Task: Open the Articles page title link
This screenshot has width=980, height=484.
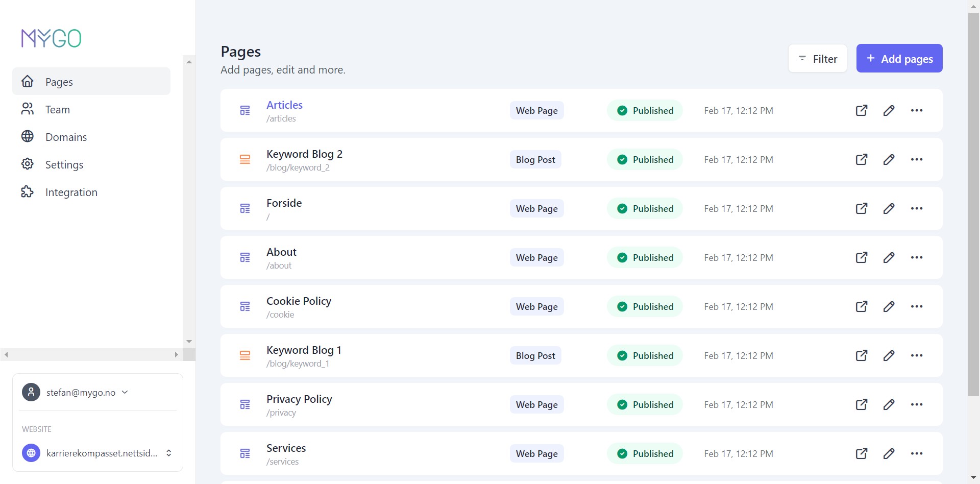Action: (x=284, y=105)
